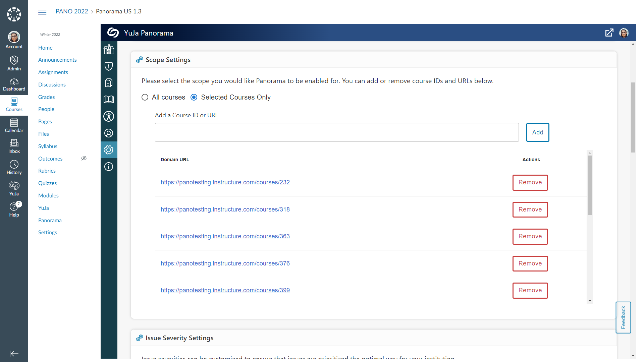Open Outcomes in course menu
644x362 pixels.
[x=50, y=159]
